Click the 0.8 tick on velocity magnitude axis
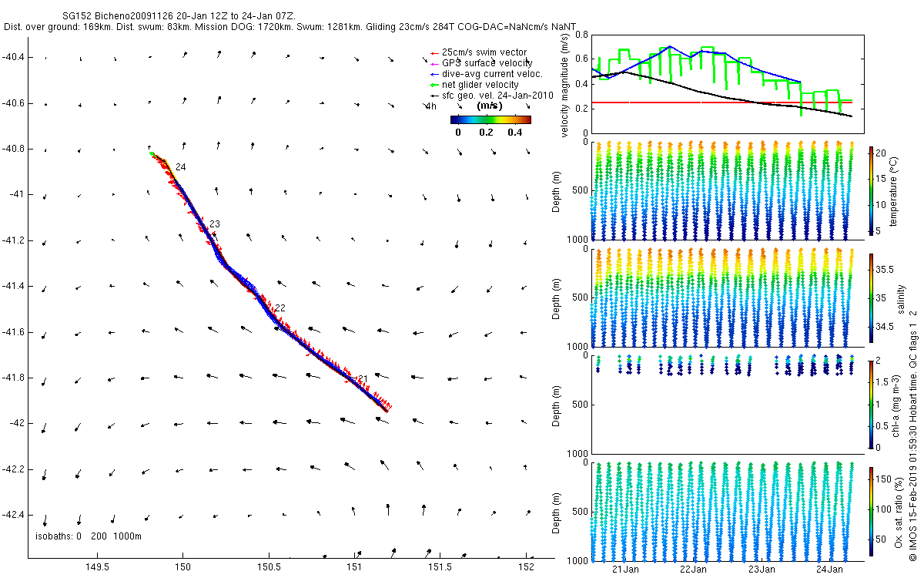This screenshot has width=924, height=578. [x=582, y=35]
